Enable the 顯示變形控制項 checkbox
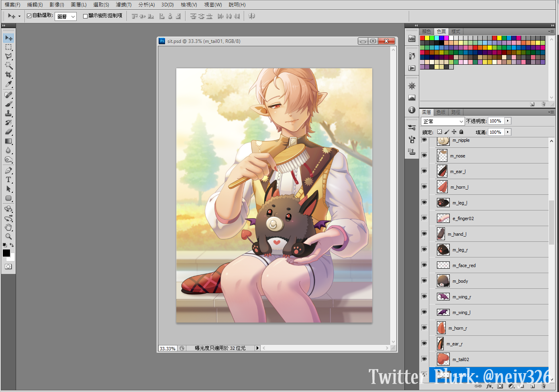The width and height of the screenshot is (559, 392). pyautogui.click(x=85, y=16)
